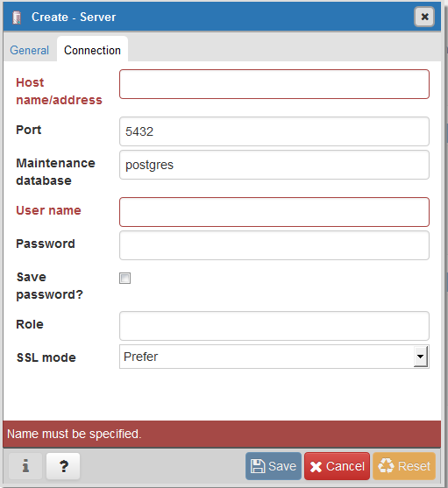Click into the Port field showing 5432

(274, 131)
